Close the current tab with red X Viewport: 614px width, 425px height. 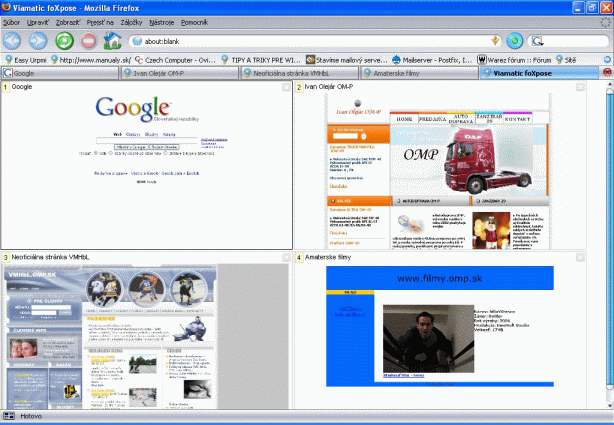[607, 72]
